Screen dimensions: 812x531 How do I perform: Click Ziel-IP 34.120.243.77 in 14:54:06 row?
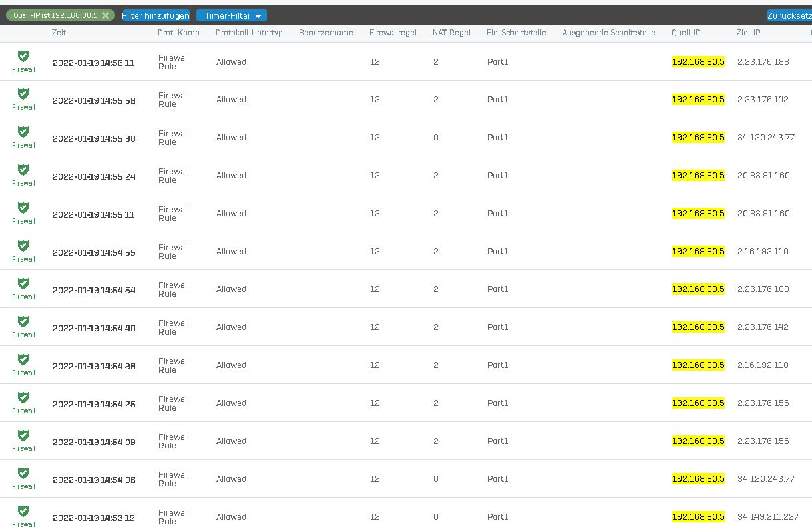coord(766,478)
